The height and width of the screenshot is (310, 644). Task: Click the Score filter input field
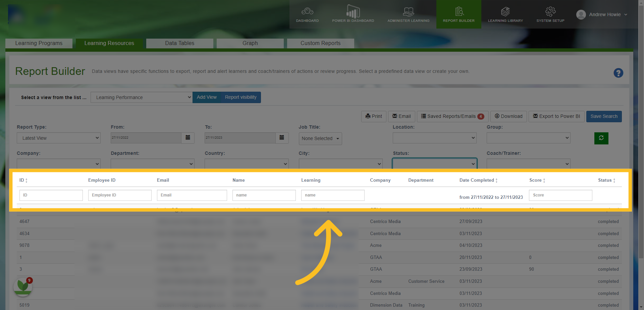560,195
